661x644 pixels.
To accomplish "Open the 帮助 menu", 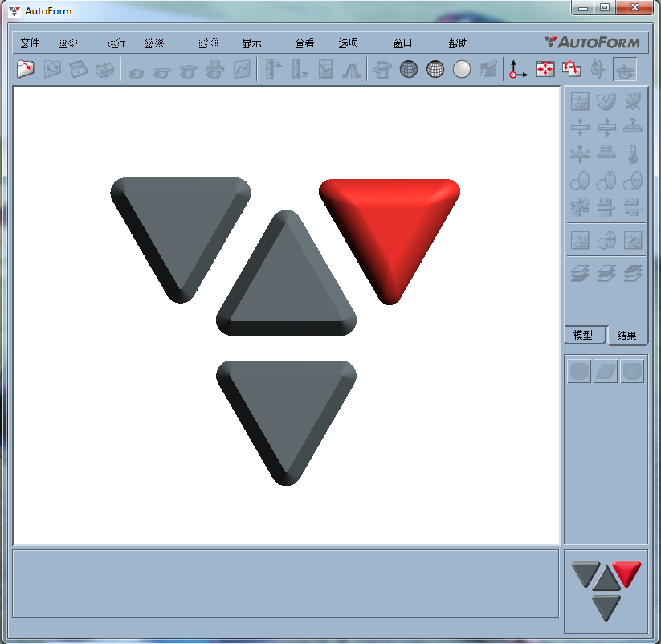I will (x=458, y=43).
